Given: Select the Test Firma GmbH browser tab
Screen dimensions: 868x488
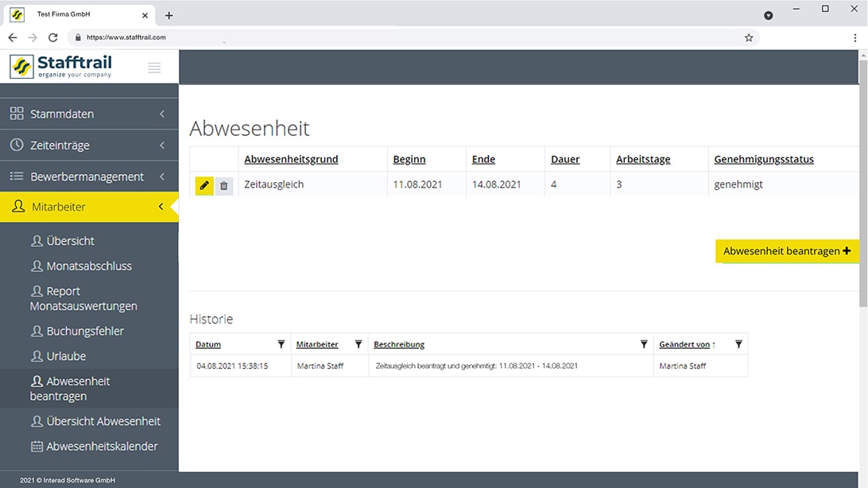Looking at the screenshot, I should [80, 15].
